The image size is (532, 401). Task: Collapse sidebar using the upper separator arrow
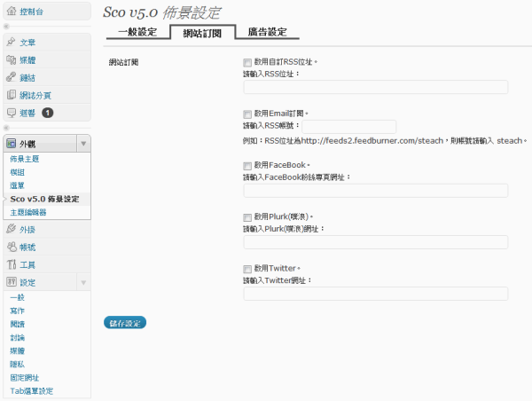(x=6, y=26)
